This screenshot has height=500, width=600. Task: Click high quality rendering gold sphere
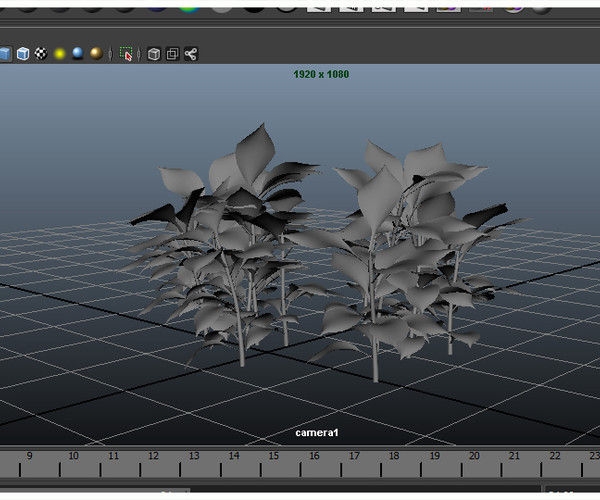(x=96, y=53)
